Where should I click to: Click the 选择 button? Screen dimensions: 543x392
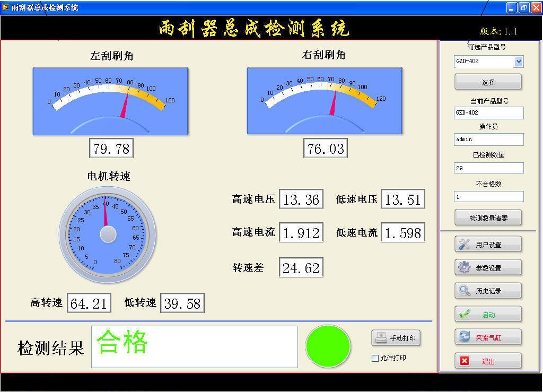[x=488, y=82]
